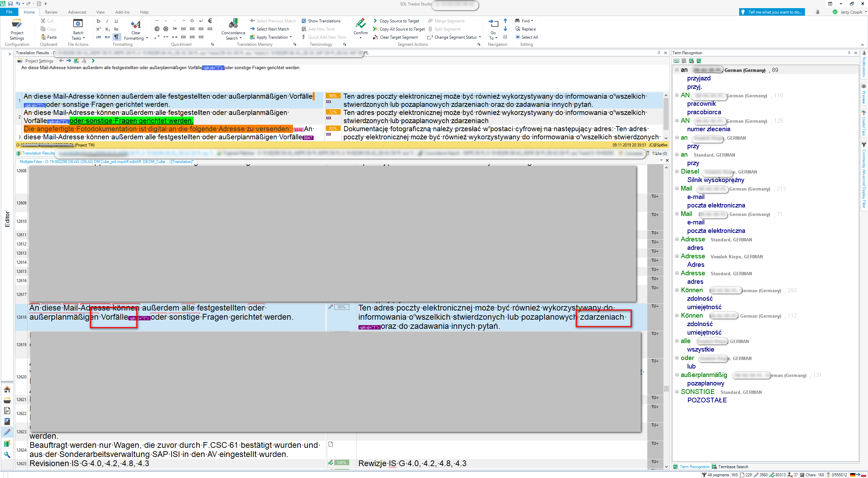This screenshot has height=478, width=868.
Task: Open the Projects view in sidebar
Action: pyautogui.click(x=7, y=400)
